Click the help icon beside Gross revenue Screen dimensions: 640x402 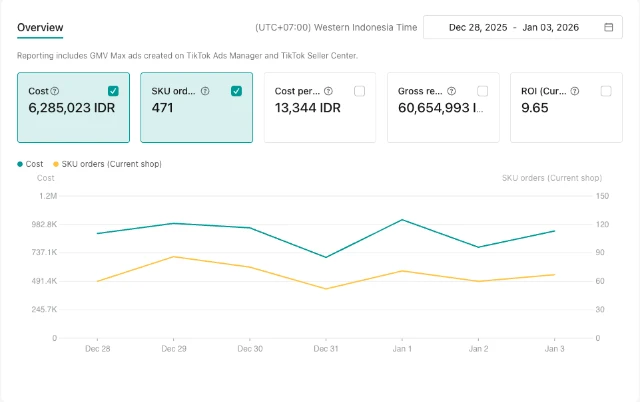click(x=452, y=91)
